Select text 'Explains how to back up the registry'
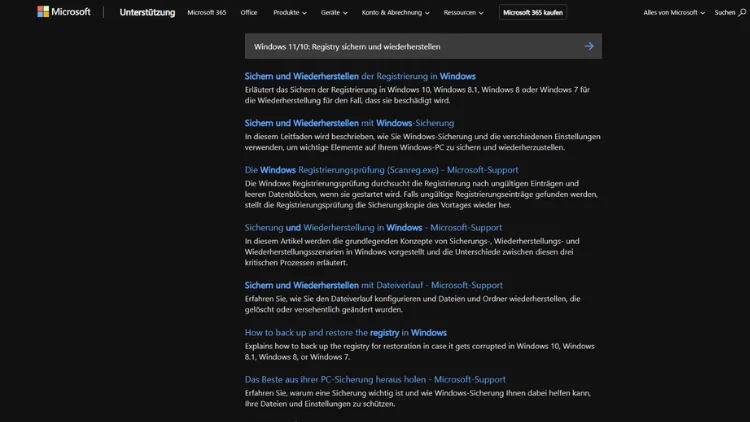The height and width of the screenshot is (422, 750). (x=419, y=352)
